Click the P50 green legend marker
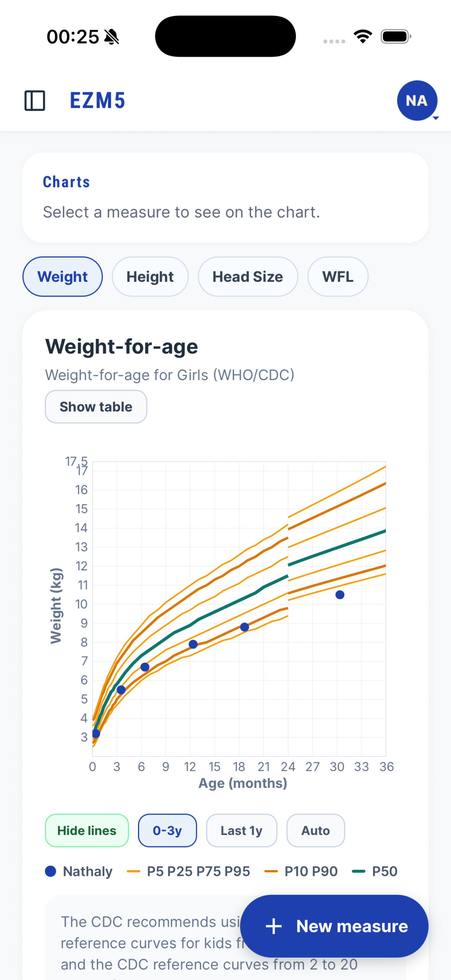The image size is (451, 980). pos(358,871)
